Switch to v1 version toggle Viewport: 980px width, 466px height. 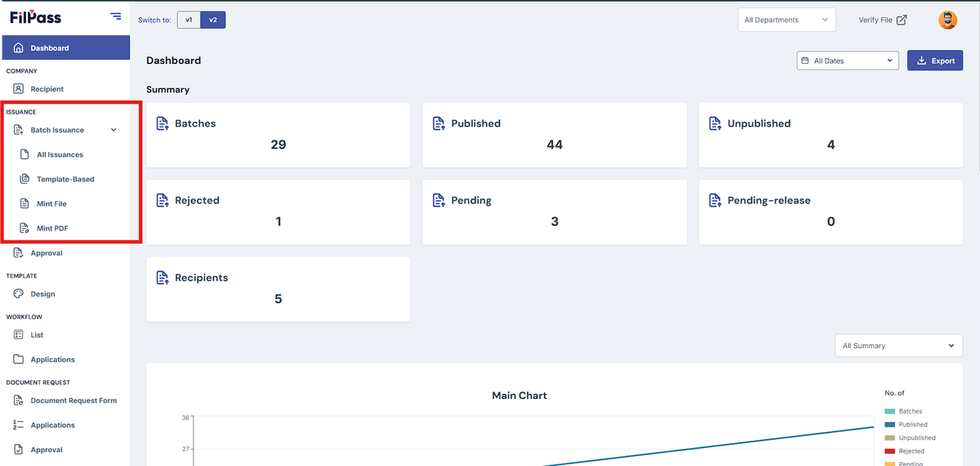pos(189,20)
